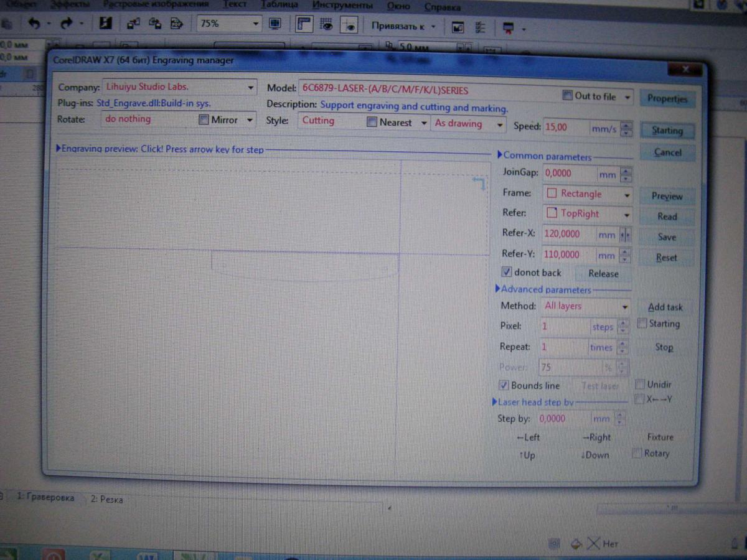Toggle the Mirror checkbox
747x560 pixels.
204,120
